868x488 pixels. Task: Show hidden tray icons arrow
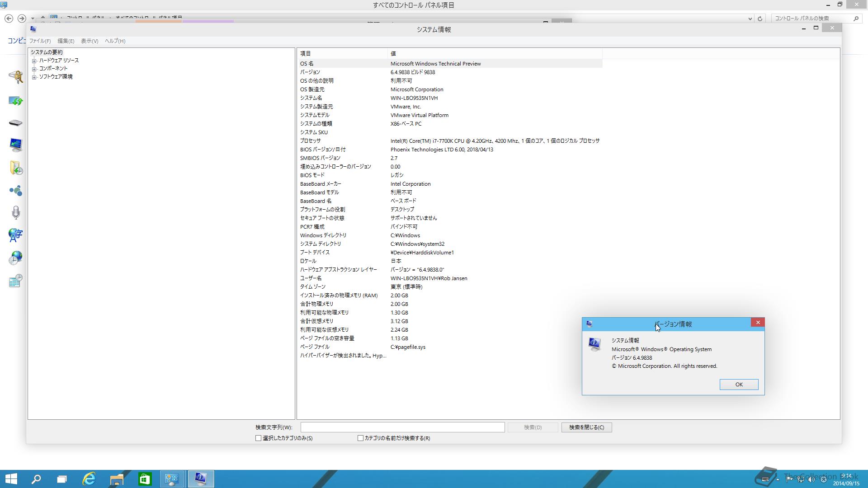click(x=778, y=479)
